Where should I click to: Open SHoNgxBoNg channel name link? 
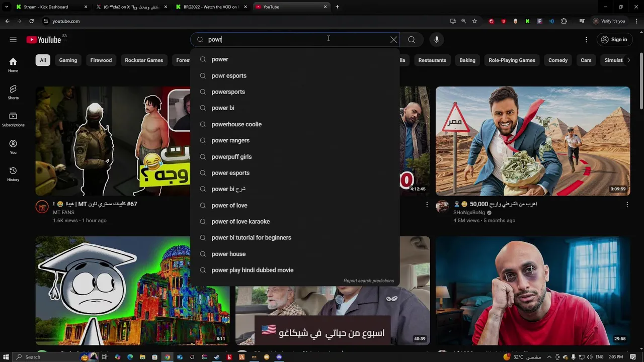pos(469,213)
